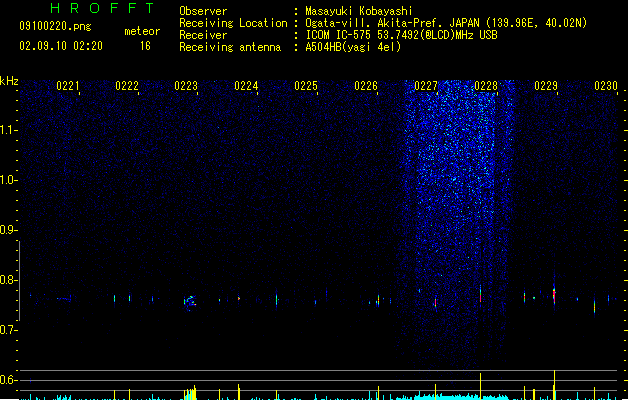Click the kHz axis unit label
This screenshot has height=400, width=629.
click(9, 81)
